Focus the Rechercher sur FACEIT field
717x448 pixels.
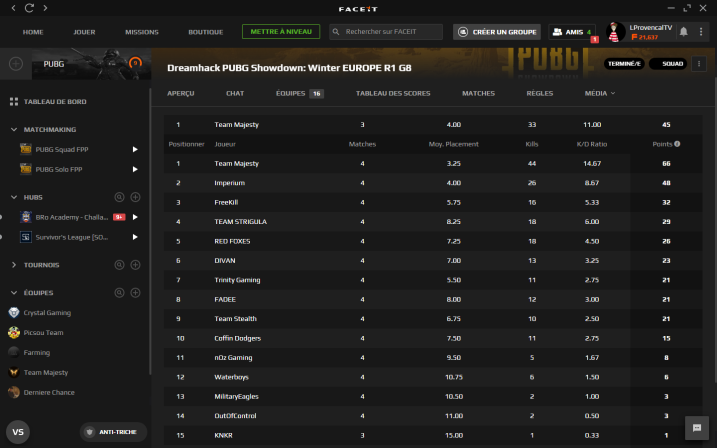(386, 32)
